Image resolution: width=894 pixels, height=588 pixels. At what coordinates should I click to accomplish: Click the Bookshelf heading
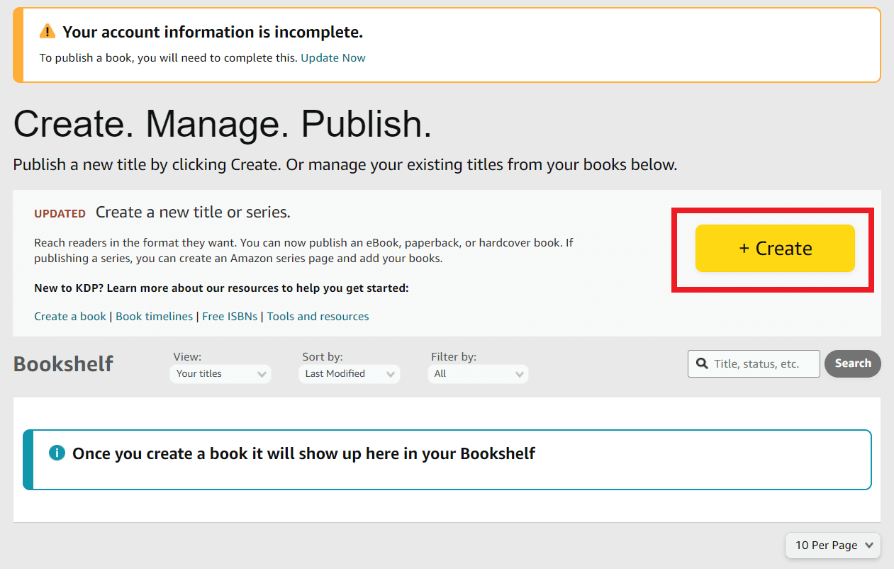(62, 363)
